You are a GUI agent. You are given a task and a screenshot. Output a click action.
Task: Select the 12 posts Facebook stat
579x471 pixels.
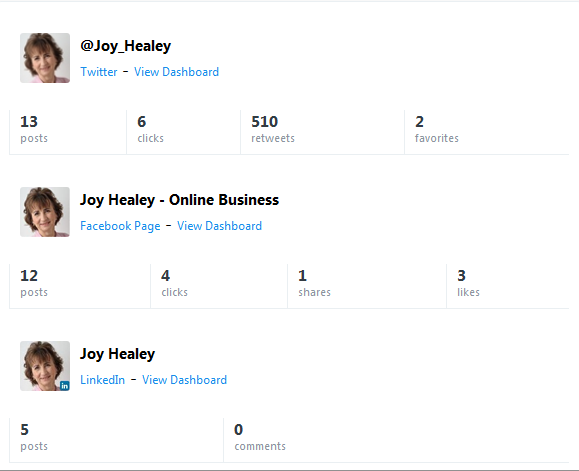[x=80, y=286]
